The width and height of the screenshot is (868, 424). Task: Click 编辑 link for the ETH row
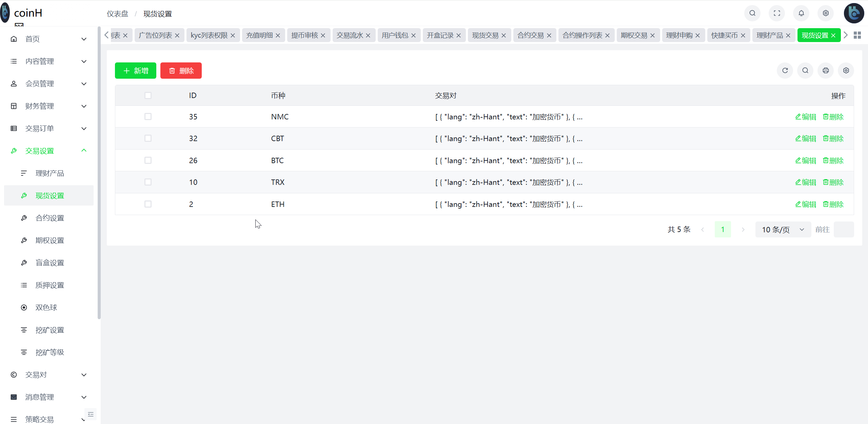806,204
